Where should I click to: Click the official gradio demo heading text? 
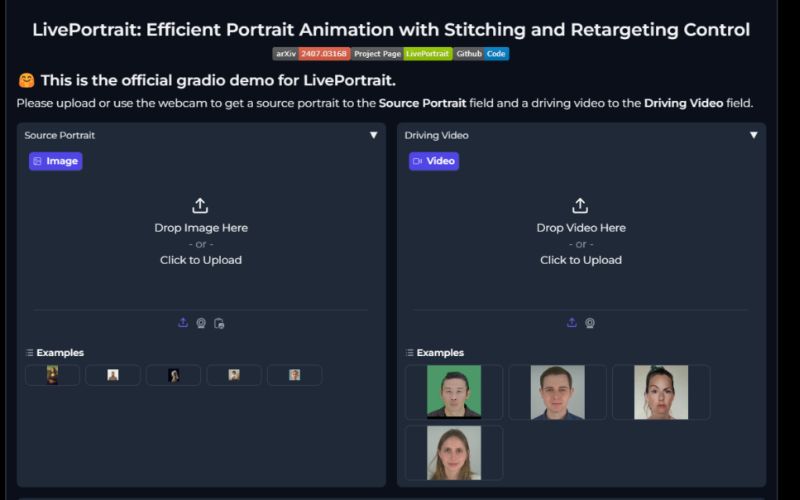[218, 81]
